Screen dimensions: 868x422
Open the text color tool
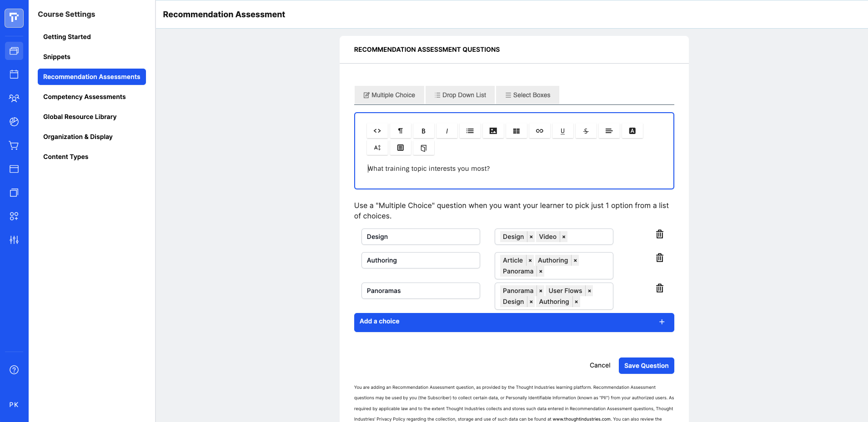(632, 130)
